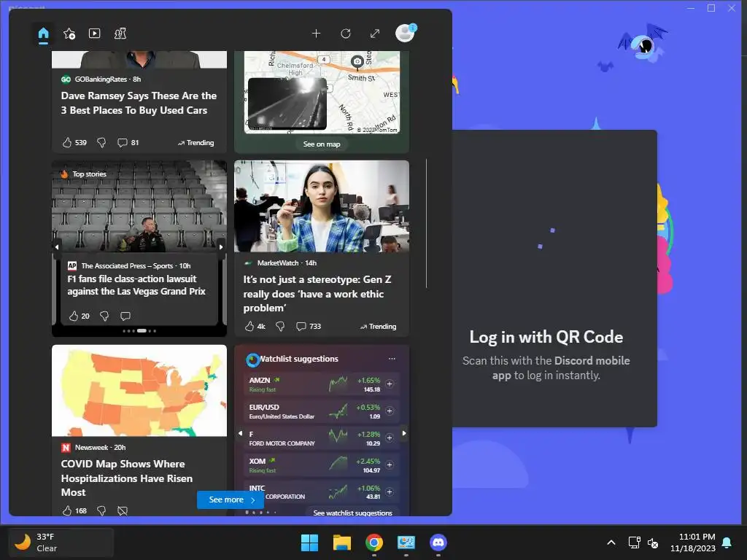Open COVID US map thumbnail
This screenshot has width=747, height=560.
pyautogui.click(x=139, y=391)
